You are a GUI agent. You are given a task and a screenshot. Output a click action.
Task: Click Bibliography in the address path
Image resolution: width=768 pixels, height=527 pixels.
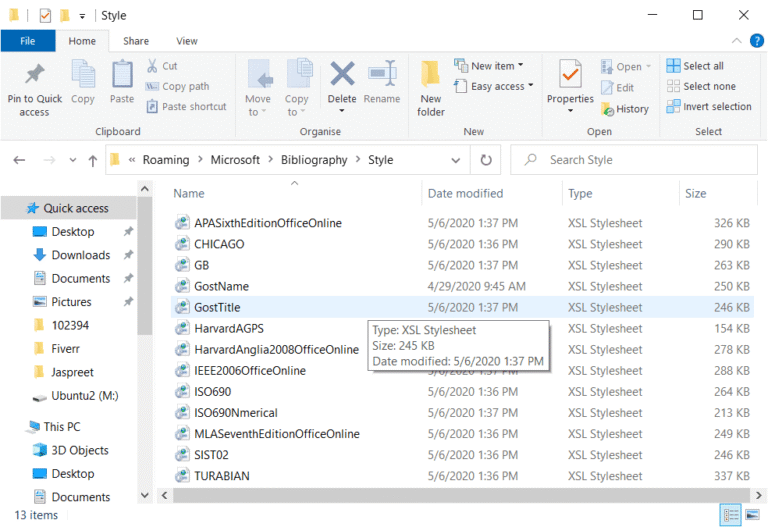[314, 160]
